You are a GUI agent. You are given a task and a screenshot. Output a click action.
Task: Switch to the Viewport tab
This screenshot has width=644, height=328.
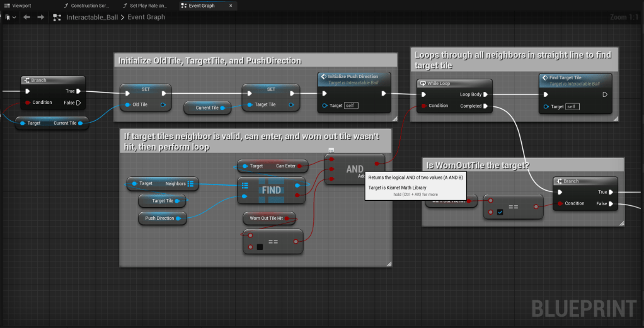(x=21, y=6)
